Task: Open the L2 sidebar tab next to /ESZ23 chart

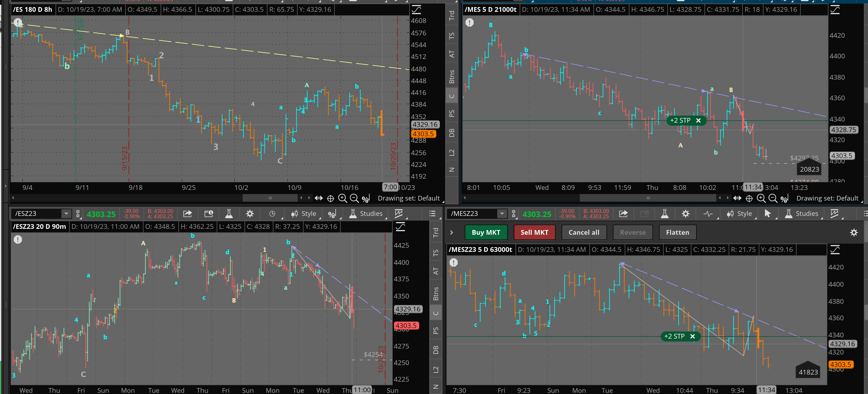Action: coord(436,370)
